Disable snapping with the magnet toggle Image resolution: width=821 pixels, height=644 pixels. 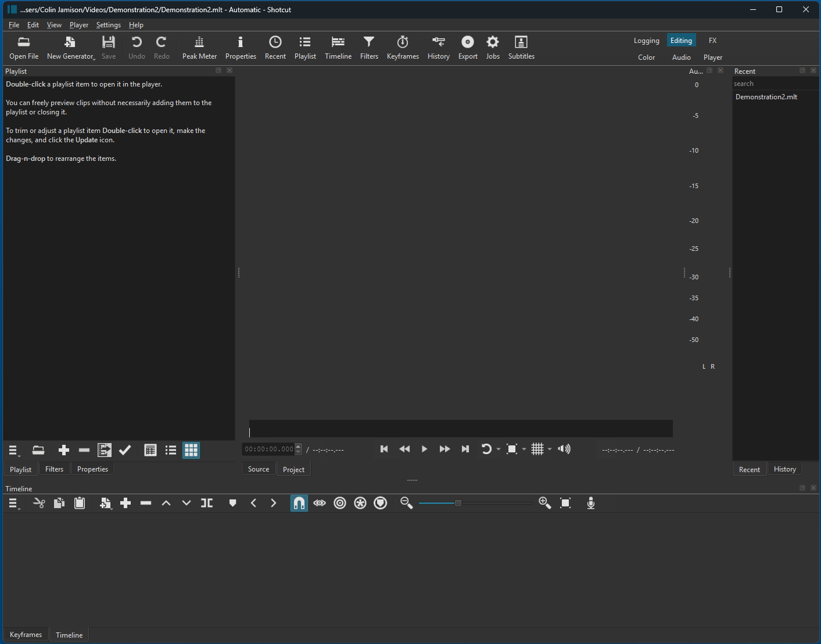click(299, 503)
